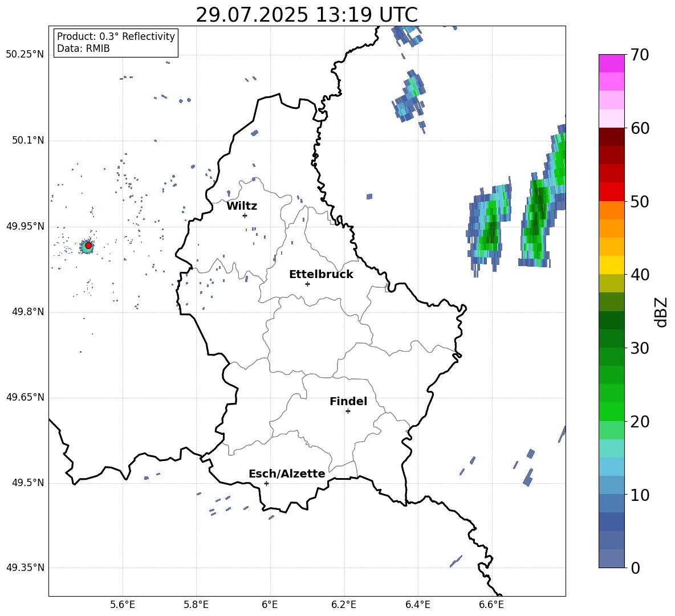This screenshot has width=675, height=616.
Task: Click the colorbar tick value 30
Action: click(x=640, y=348)
